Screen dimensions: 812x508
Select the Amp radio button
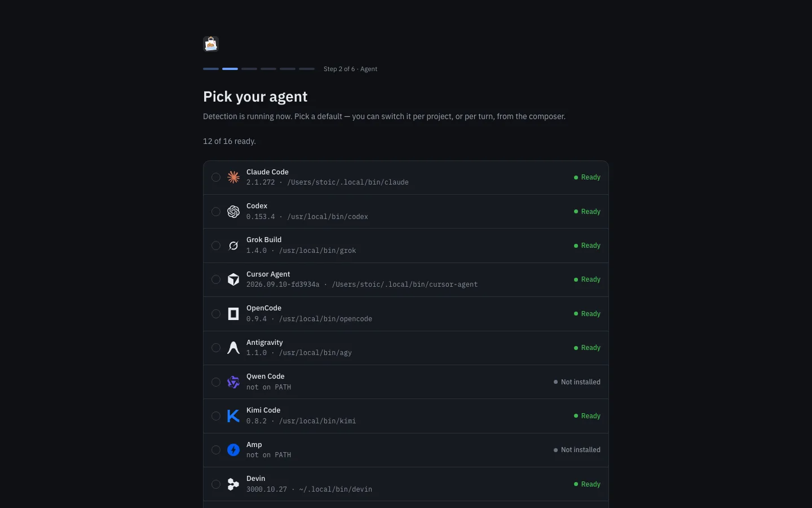tap(216, 450)
